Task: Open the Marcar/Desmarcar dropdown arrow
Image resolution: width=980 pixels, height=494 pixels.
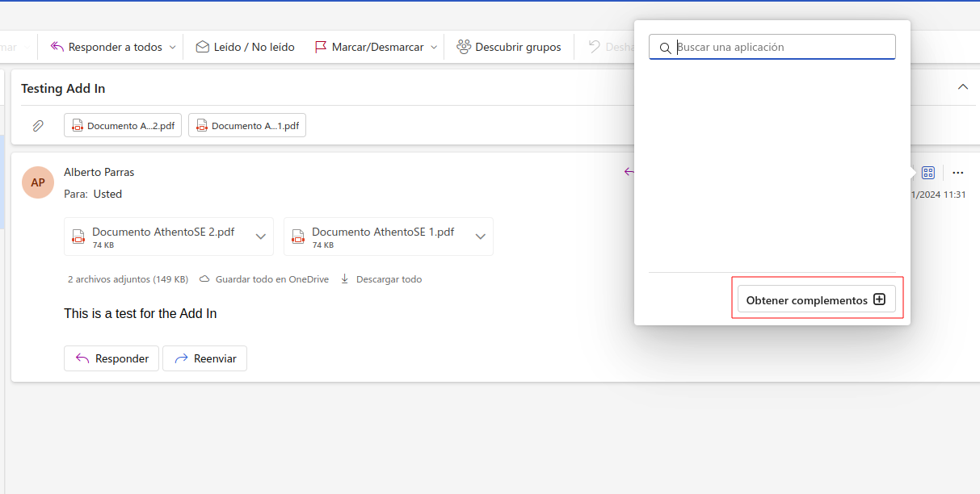Action: pos(434,48)
